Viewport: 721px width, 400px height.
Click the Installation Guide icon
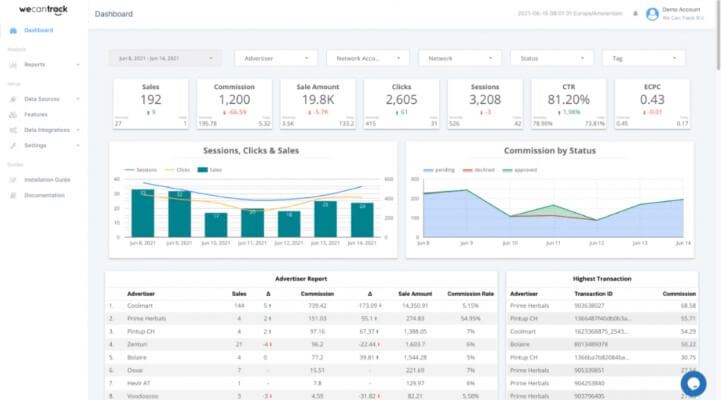point(13,180)
